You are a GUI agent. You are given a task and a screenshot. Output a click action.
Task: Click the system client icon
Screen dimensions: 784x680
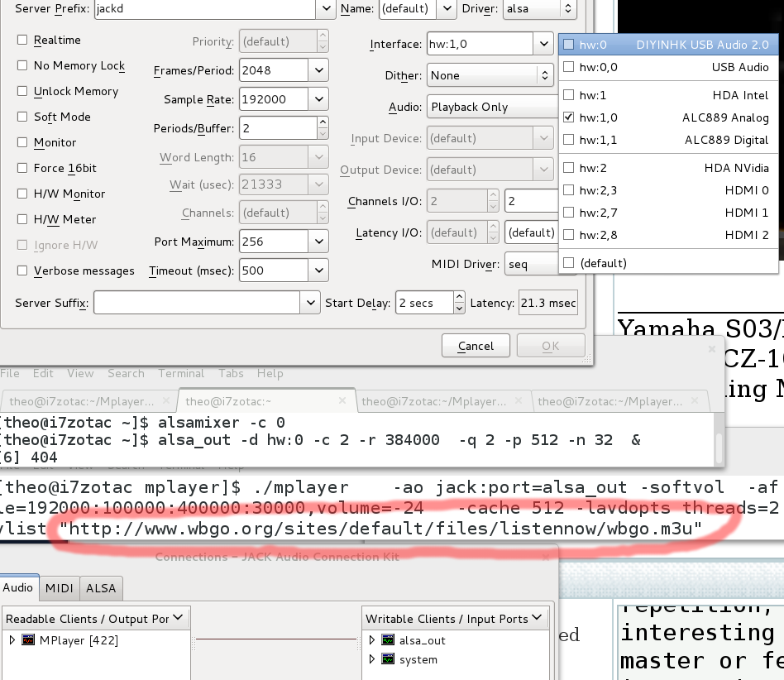(388, 659)
